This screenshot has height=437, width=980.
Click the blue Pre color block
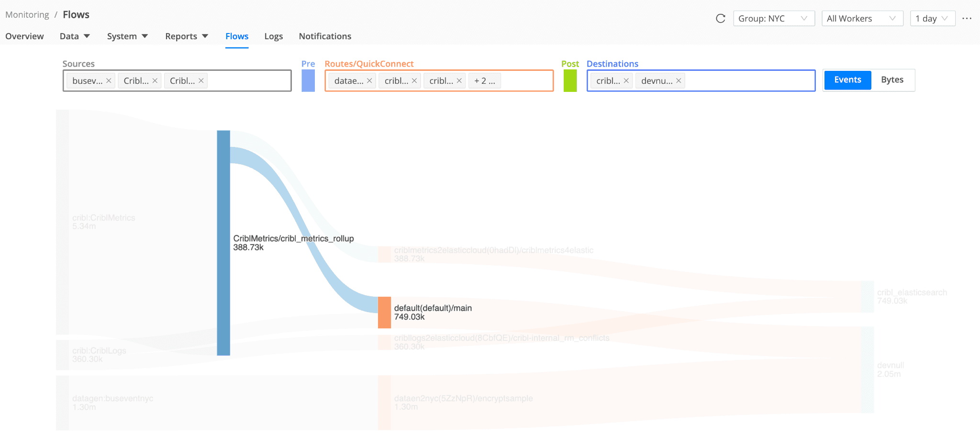click(308, 80)
